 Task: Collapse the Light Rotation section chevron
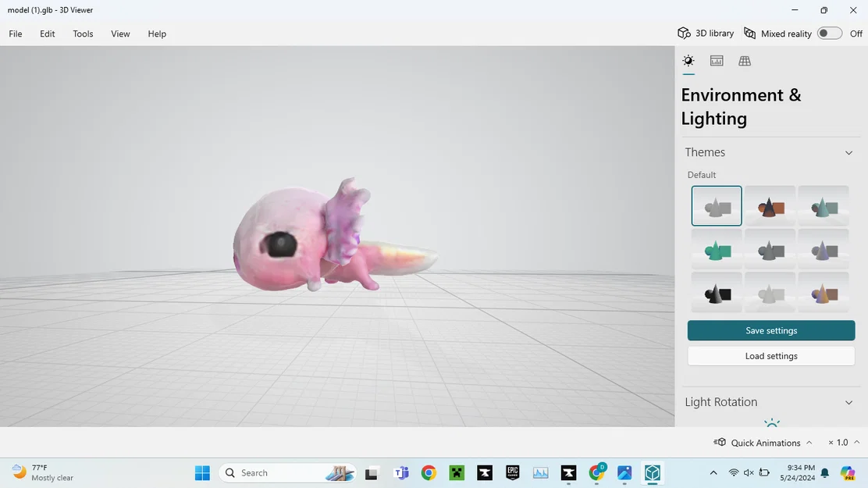pyautogui.click(x=848, y=403)
